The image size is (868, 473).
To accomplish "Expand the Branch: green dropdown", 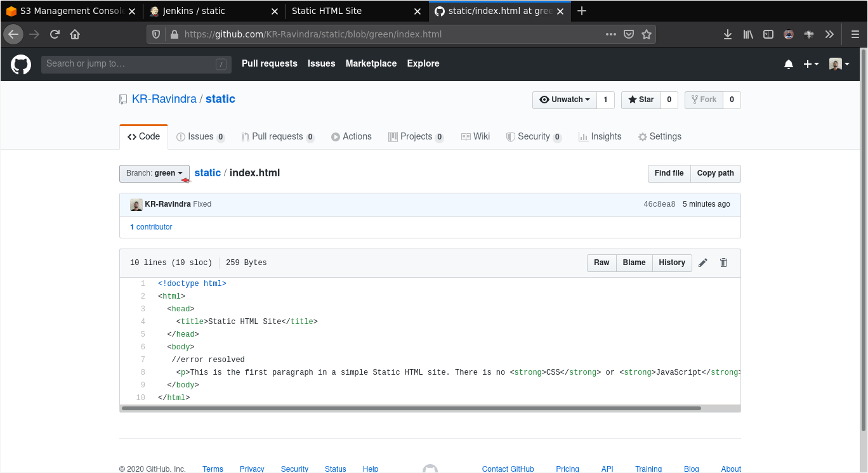I will (x=154, y=173).
